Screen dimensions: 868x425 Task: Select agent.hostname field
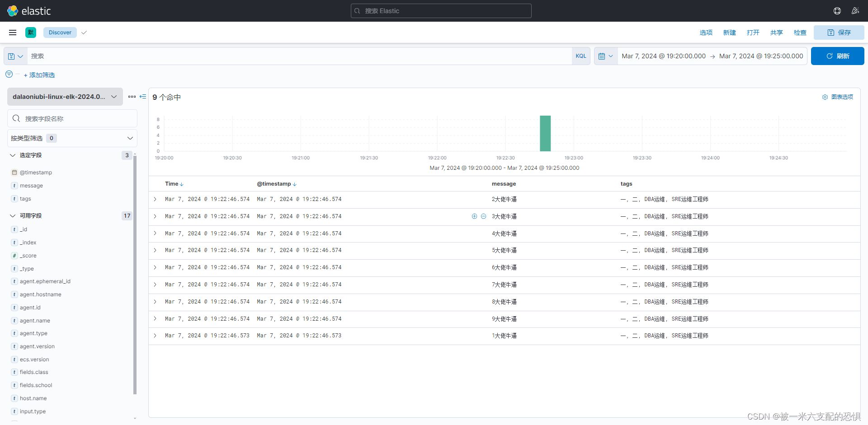(x=40, y=294)
